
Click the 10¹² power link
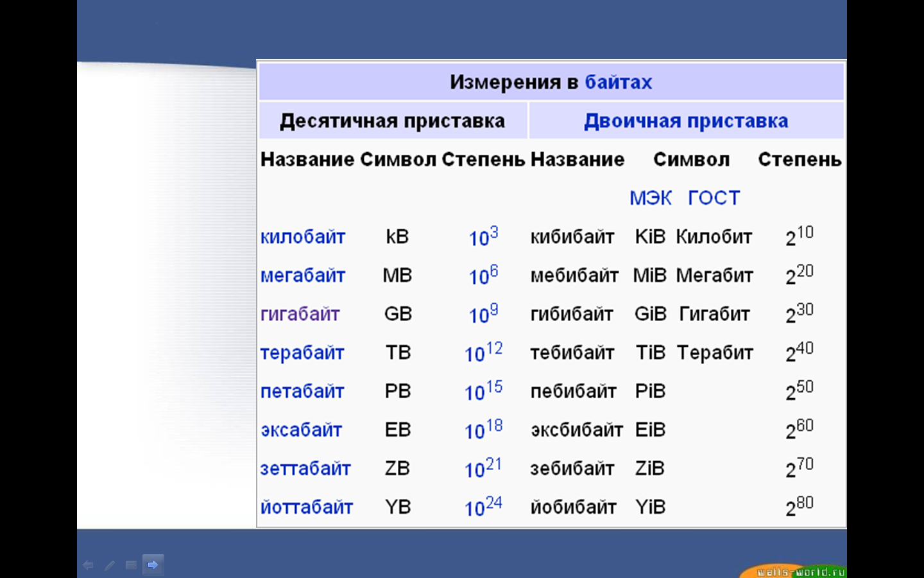[484, 353]
